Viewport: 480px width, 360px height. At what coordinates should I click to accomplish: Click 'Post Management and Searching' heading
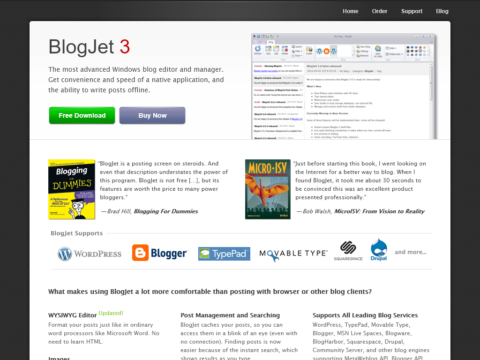coord(230,315)
